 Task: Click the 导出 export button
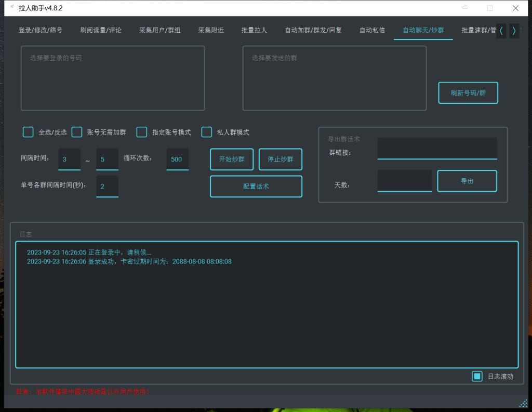467,181
